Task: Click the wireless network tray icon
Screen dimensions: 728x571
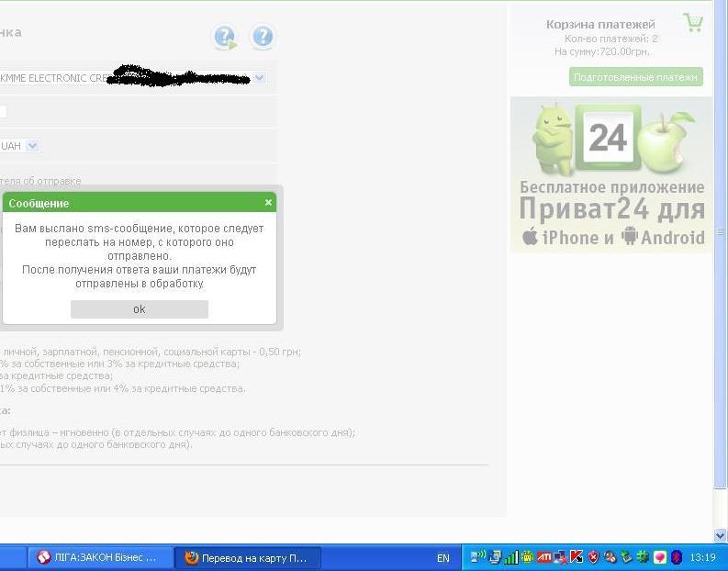Action: 478,557
